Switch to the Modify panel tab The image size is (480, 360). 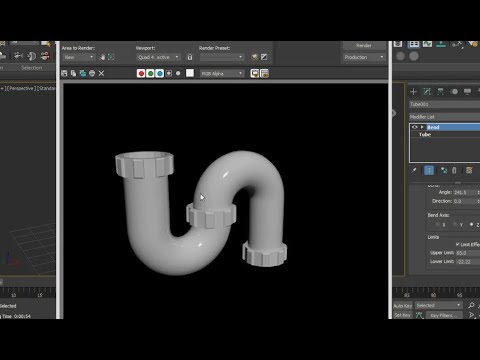pos(427,92)
